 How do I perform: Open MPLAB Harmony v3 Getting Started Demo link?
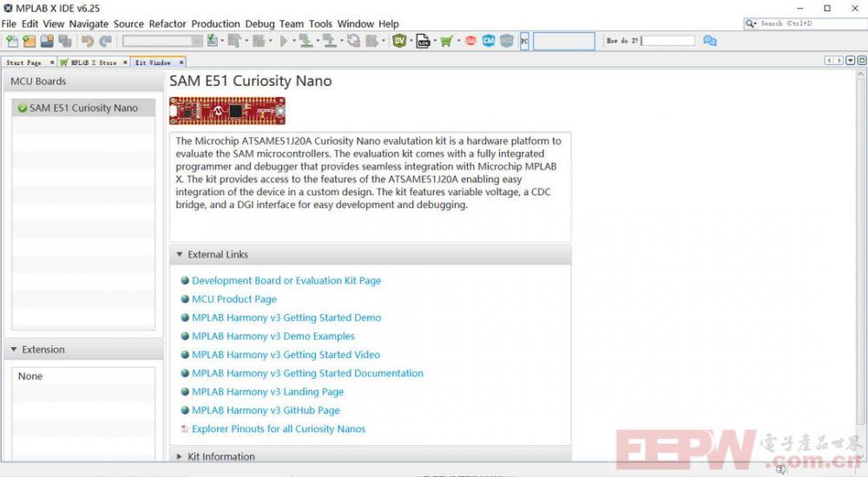pyautogui.click(x=286, y=317)
